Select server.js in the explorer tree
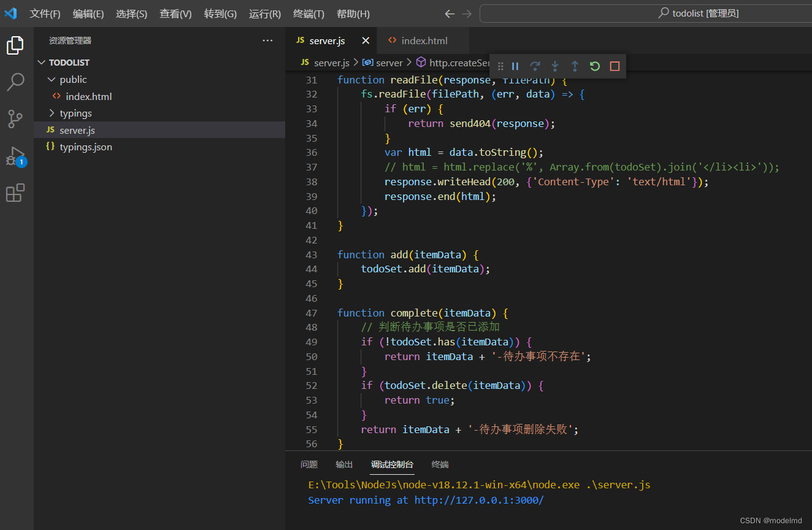812x530 pixels. [159, 130]
